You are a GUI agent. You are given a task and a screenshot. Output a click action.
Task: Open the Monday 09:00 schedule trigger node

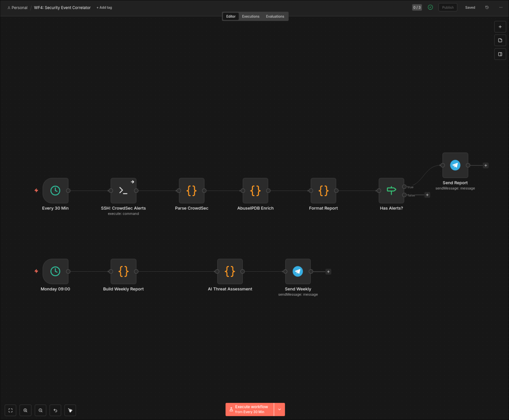pyautogui.click(x=55, y=271)
